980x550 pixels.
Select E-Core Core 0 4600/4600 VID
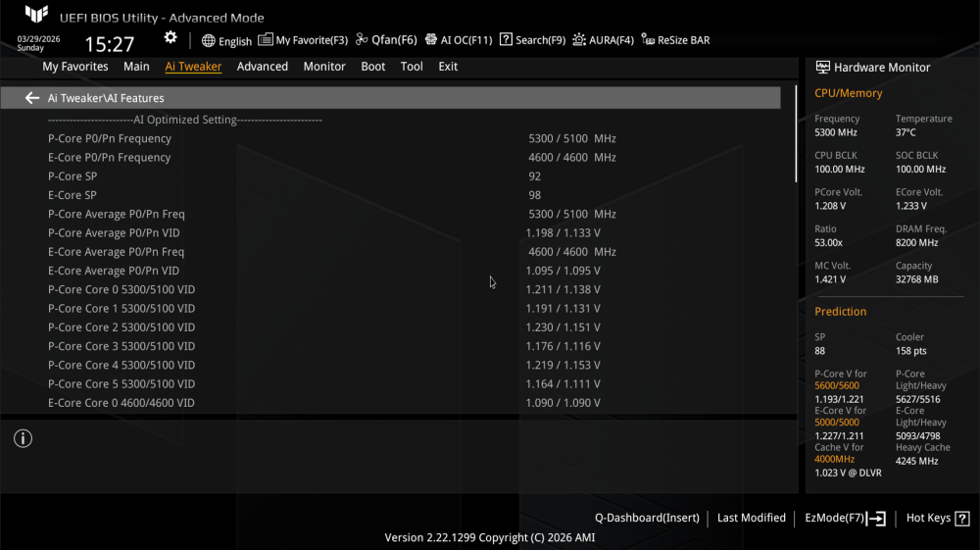coord(391,403)
